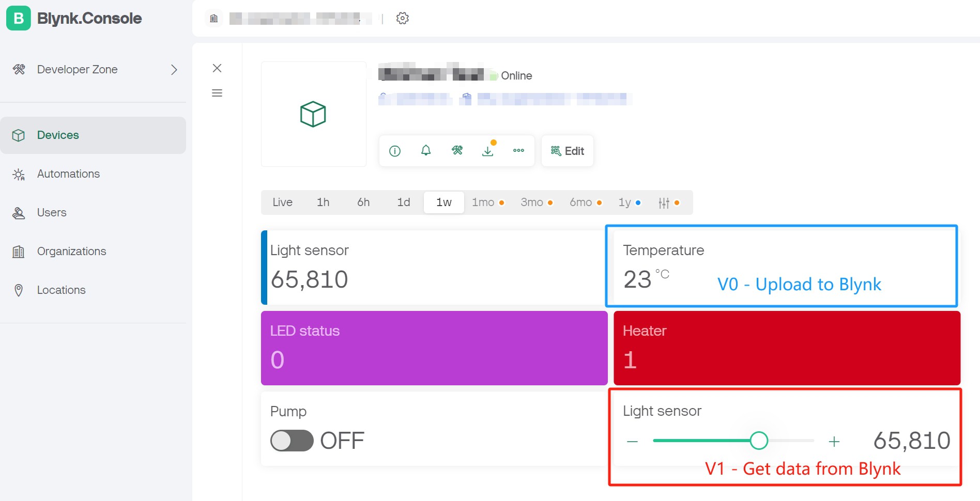
Task: Select the Devices sidebar icon
Action: coord(19,135)
